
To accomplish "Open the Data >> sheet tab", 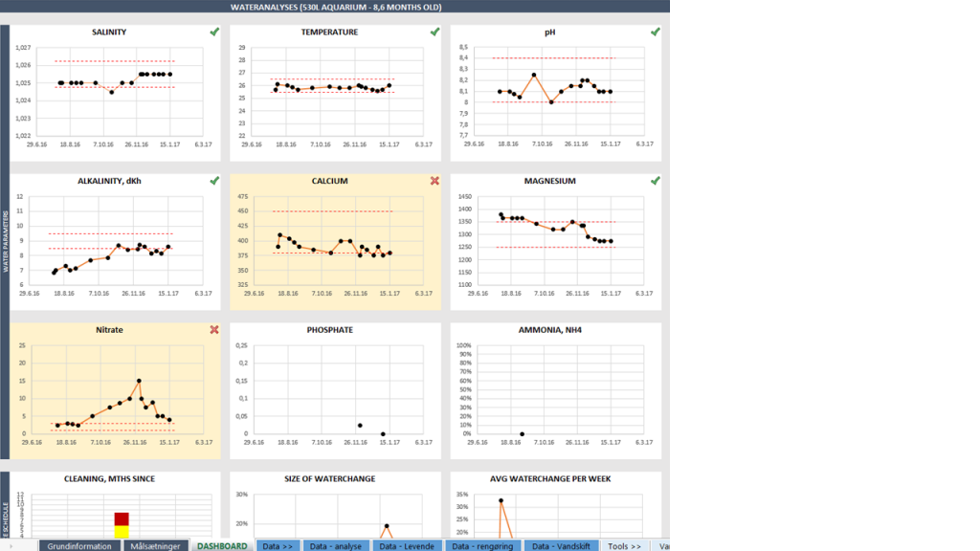I will 278,546.
